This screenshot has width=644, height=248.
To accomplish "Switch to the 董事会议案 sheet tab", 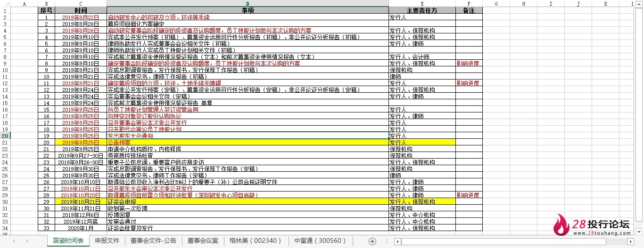I will [203, 241].
